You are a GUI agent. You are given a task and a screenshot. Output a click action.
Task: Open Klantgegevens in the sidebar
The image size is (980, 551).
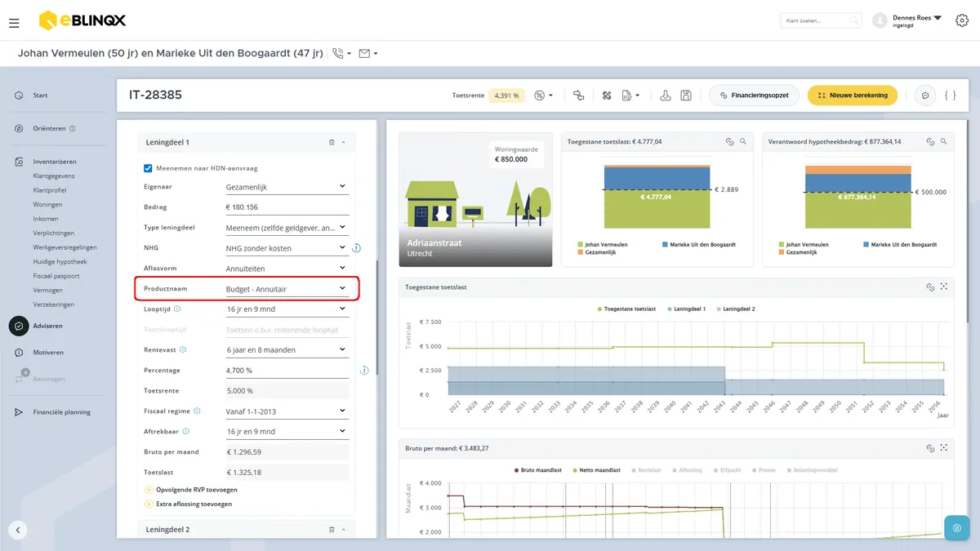[54, 176]
